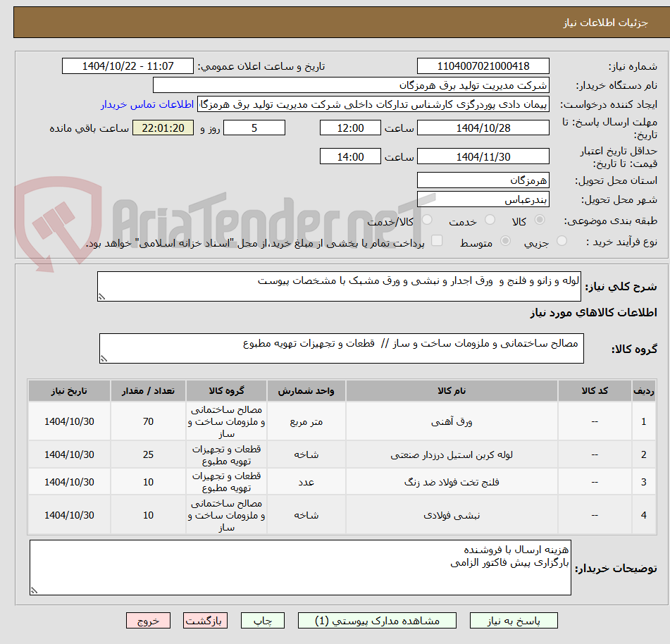Select the کالا radio button
Viewport: 670px width, 644px height.
click(540, 220)
